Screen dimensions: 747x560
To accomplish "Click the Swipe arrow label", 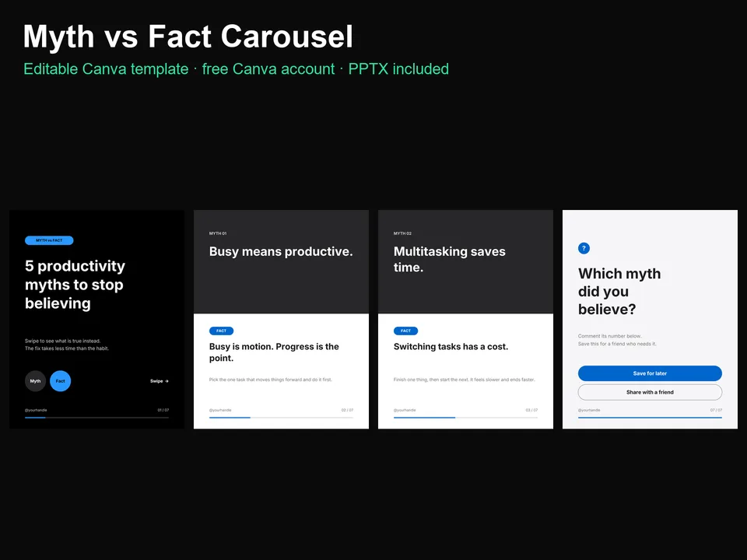I will tap(159, 381).
